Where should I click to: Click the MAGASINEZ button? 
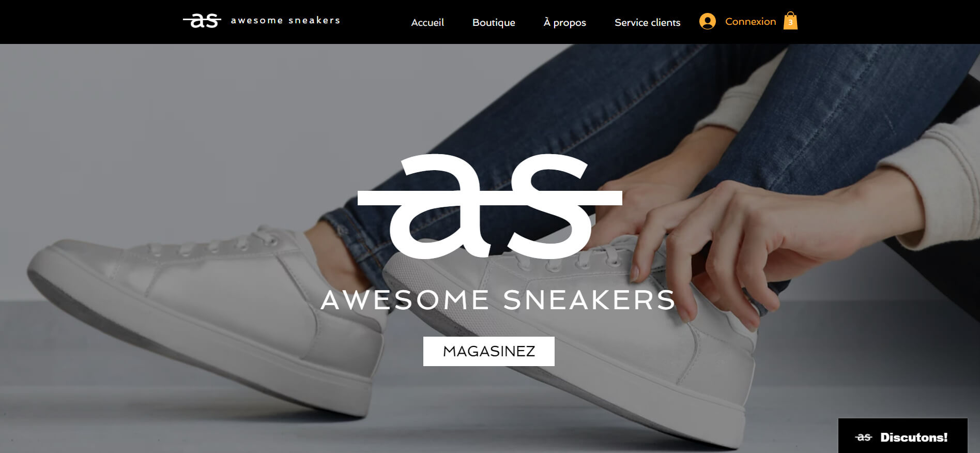point(489,351)
